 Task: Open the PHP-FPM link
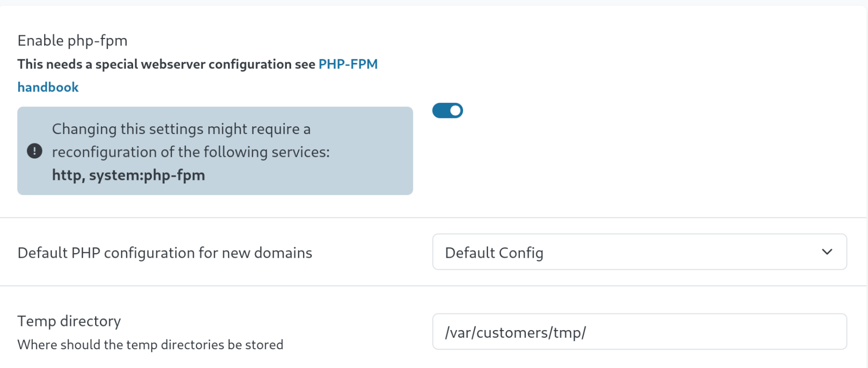(x=348, y=64)
